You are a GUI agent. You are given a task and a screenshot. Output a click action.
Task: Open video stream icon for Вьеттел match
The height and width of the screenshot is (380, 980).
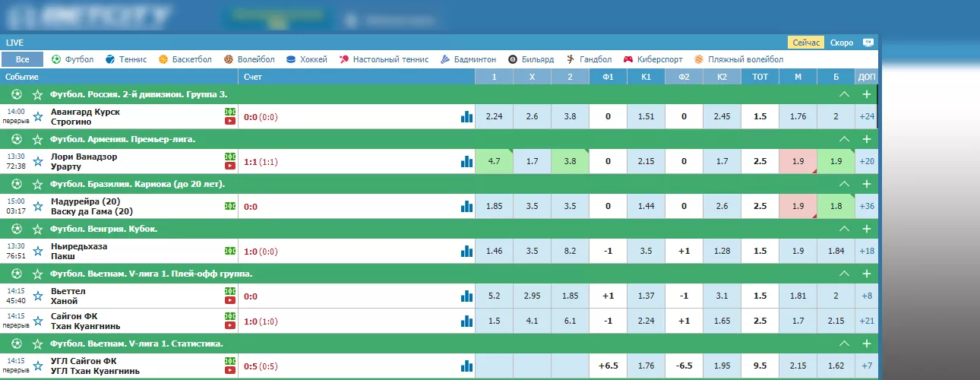(229, 301)
